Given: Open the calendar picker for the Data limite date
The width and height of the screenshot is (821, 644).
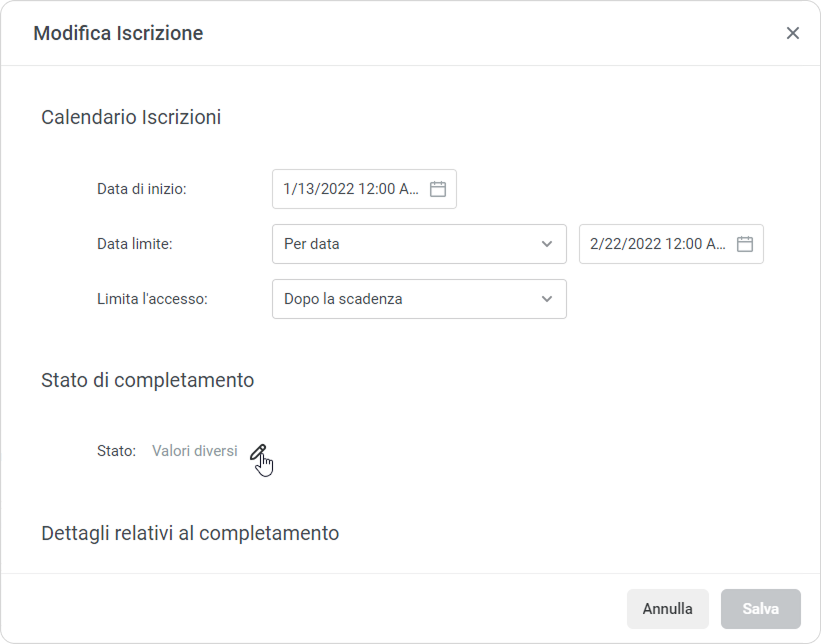Looking at the screenshot, I should (x=744, y=244).
